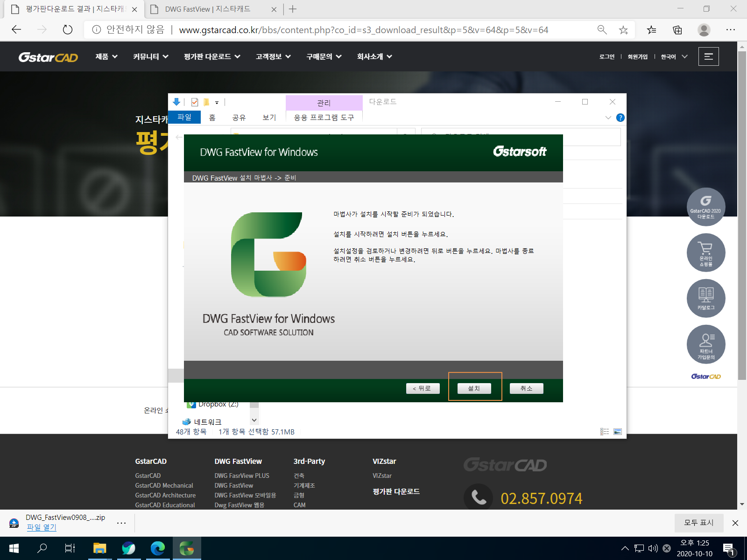Click the 온라인 쇼핑몰 cart icon
747x560 pixels.
point(706,252)
